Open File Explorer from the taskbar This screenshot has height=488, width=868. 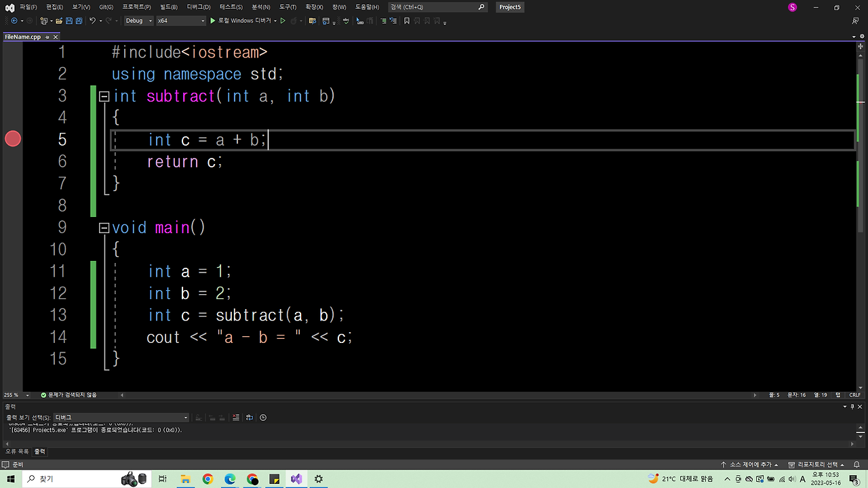coord(185,479)
